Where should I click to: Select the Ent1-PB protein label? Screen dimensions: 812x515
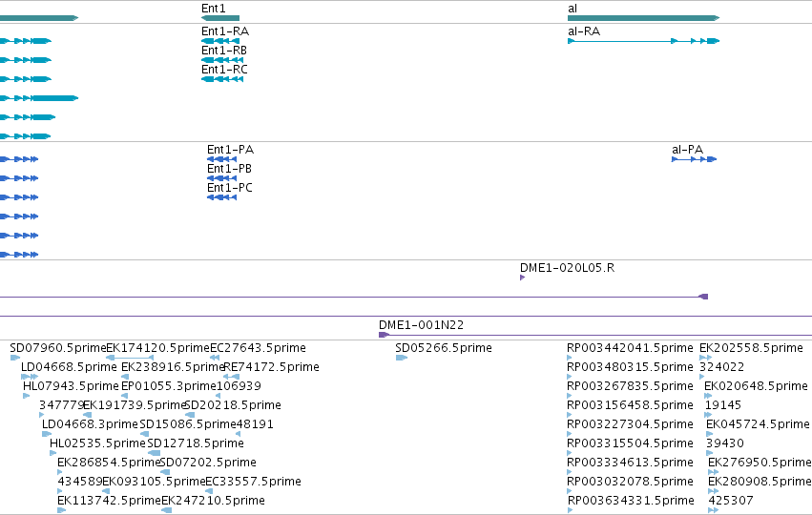(x=229, y=169)
